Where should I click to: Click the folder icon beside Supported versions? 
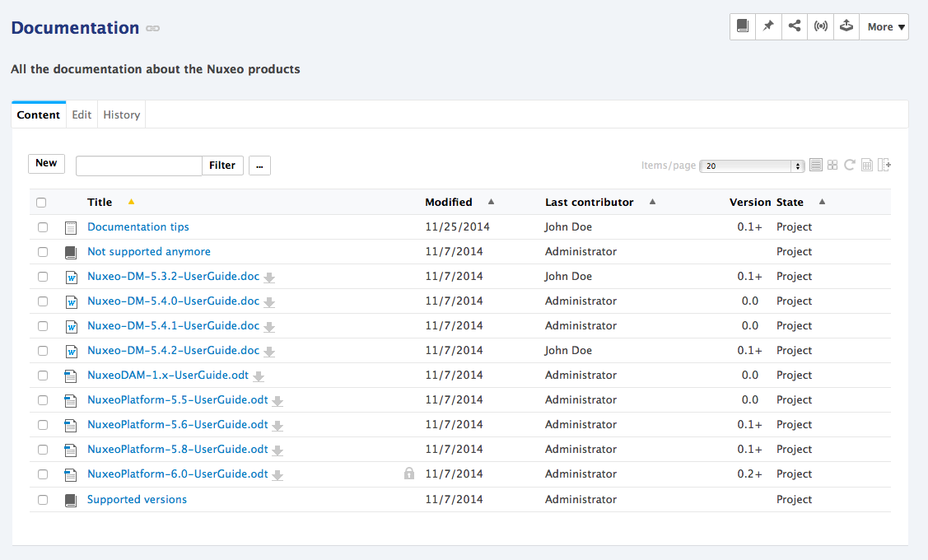(x=71, y=500)
